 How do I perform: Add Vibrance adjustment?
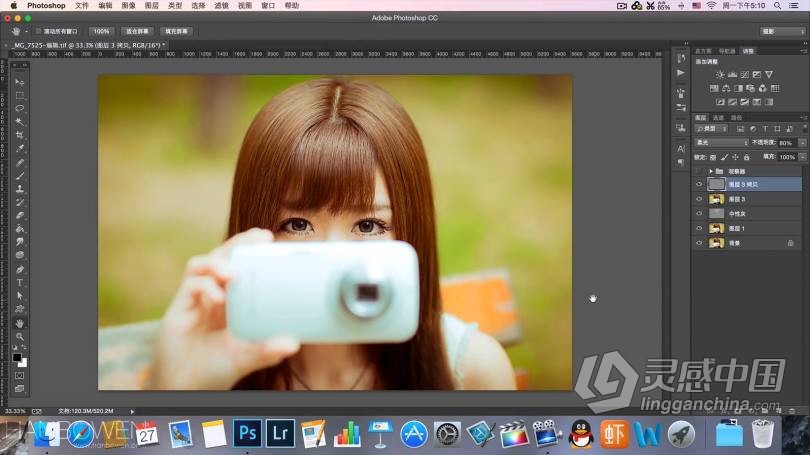coord(769,75)
